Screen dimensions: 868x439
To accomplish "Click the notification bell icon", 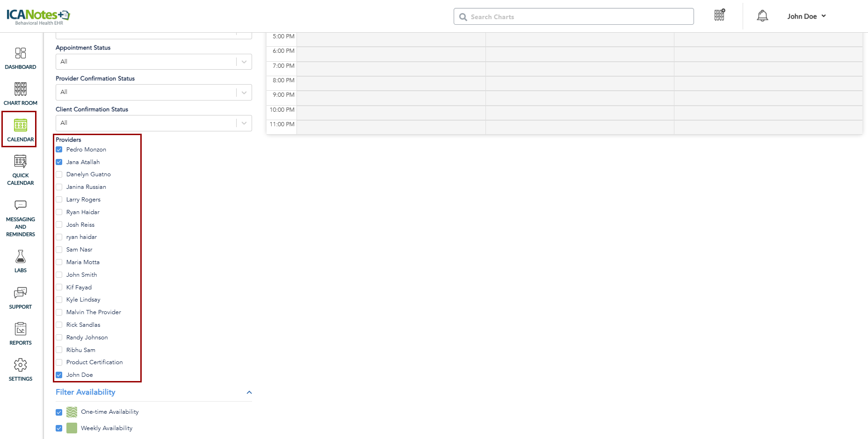I will tap(762, 16).
